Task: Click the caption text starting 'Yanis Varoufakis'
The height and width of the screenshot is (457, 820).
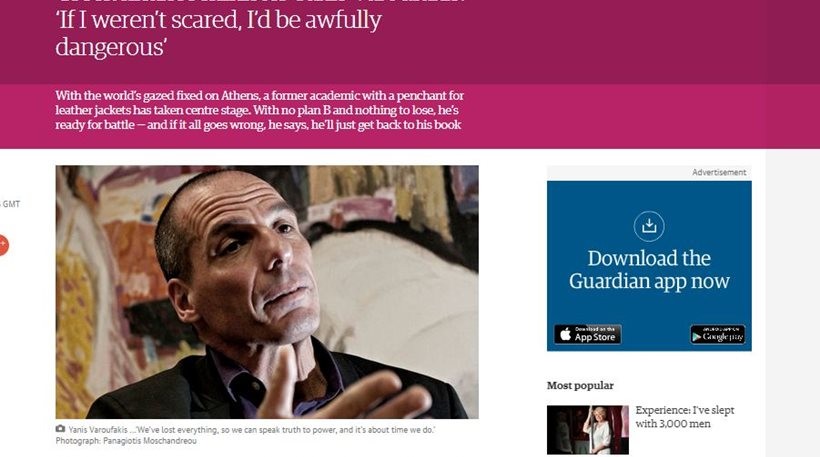Action: [x=252, y=430]
